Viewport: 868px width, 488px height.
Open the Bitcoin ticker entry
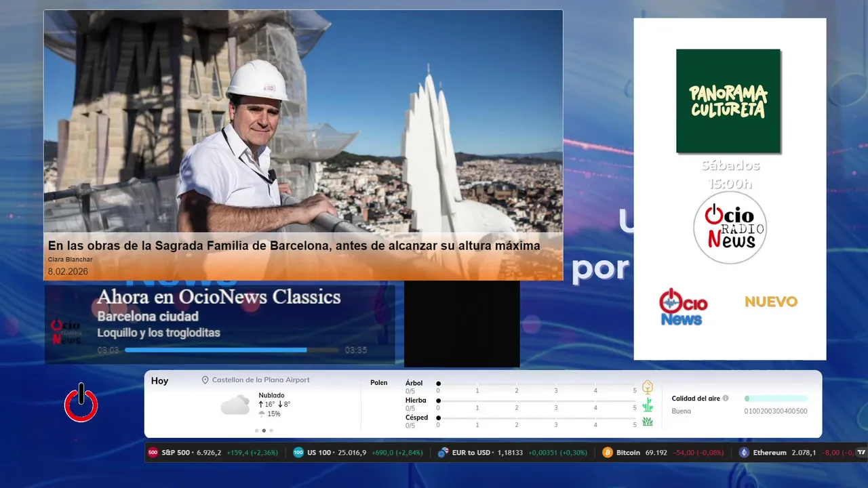click(x=663, y=453)
